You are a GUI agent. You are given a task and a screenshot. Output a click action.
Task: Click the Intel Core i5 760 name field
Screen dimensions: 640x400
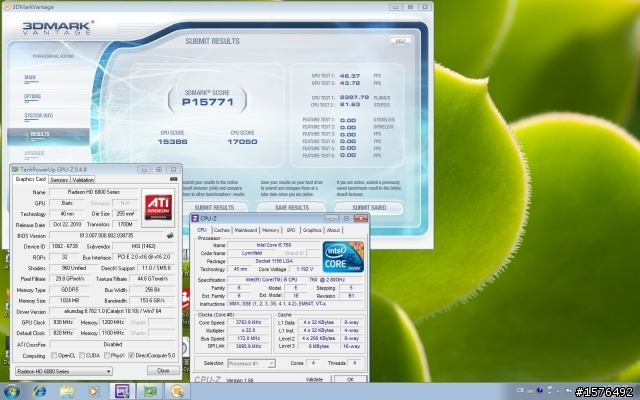(x=273, y=245)
